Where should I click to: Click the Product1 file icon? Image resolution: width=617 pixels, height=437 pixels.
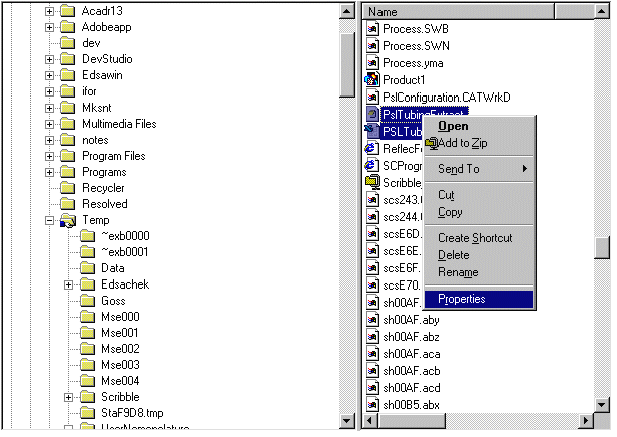point(372,80)
